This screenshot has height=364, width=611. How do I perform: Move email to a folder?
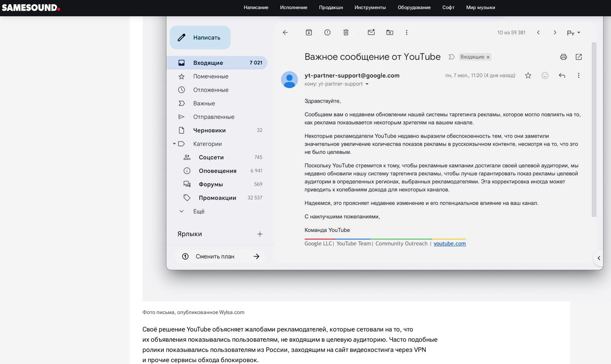coord(390,33)
